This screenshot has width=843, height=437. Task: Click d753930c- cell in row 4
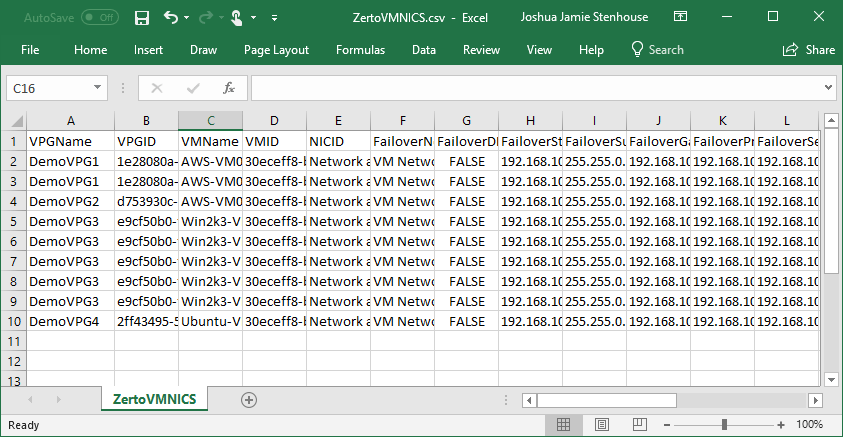146,202
